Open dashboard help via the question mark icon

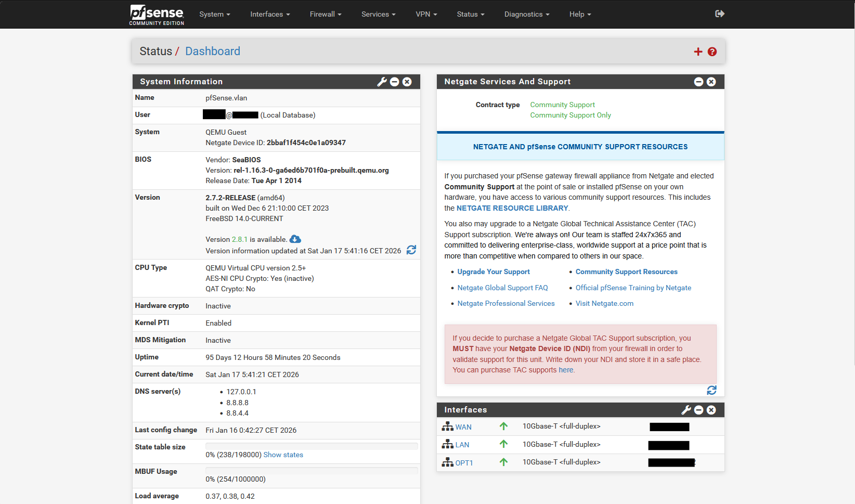[712, 51]
